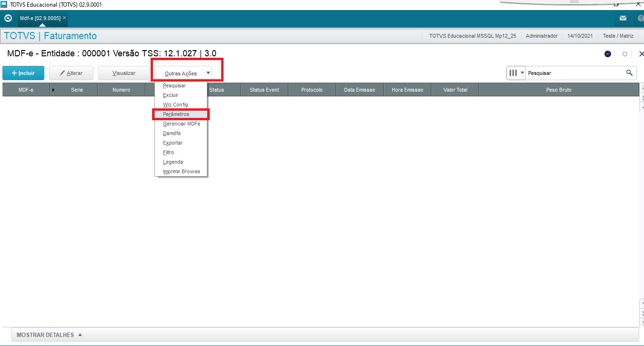Open the column selector bars dropdown
Image resolution: width=644 pixels, height=346 pixels.
pyautogui.click(x=516, y=73)
